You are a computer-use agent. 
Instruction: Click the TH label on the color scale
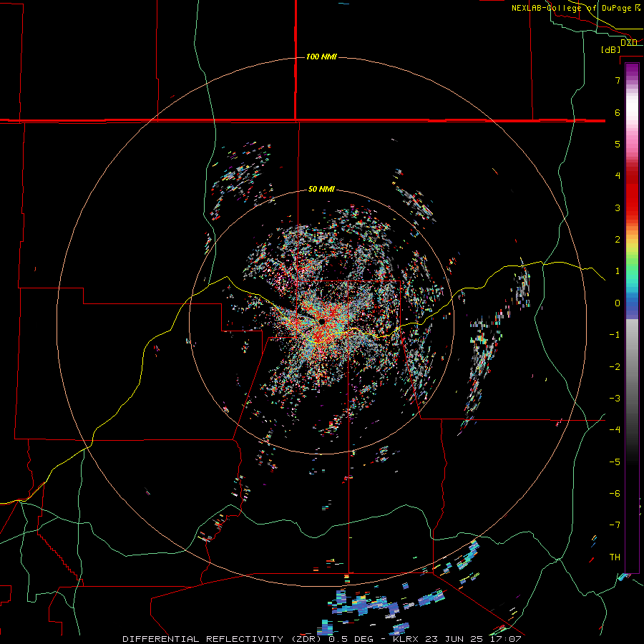615,557
